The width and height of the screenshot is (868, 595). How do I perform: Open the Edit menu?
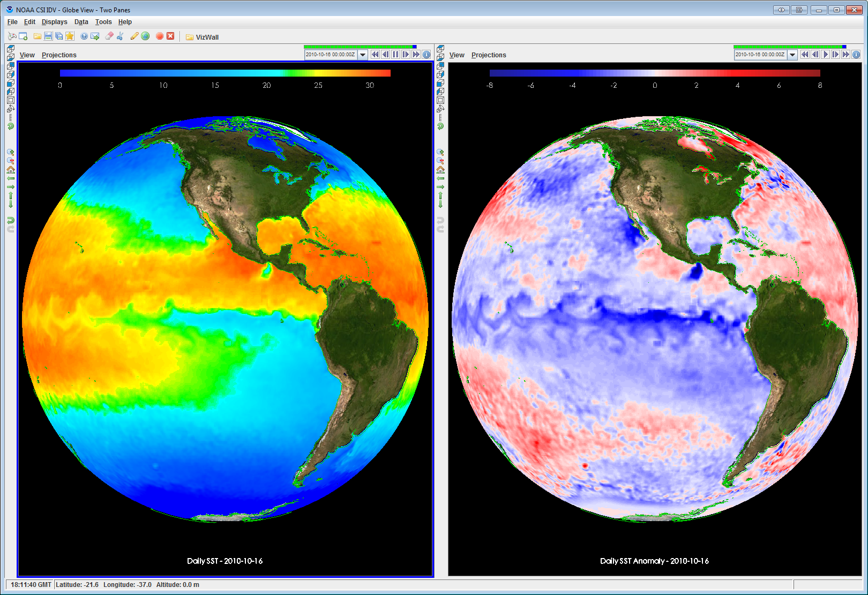[x=29, y=22]
